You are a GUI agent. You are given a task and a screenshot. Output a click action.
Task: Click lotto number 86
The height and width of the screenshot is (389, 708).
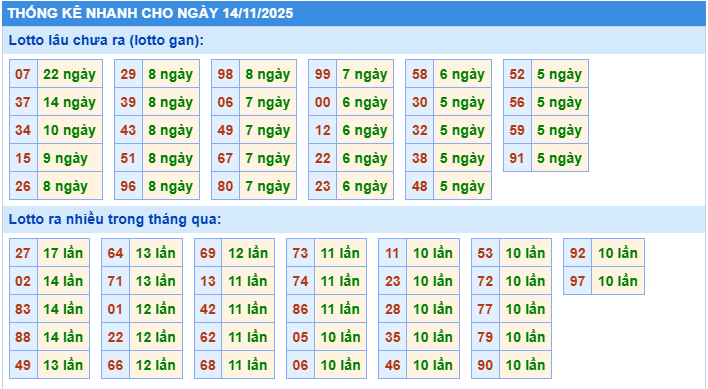[x=300, y=309]
